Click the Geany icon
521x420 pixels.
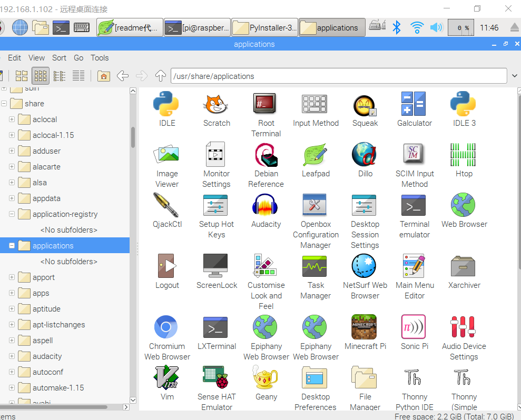pyautogui.click(x=265, y=377)
